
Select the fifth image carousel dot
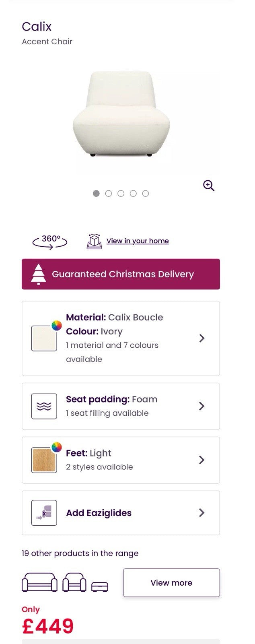coord(146,194)
